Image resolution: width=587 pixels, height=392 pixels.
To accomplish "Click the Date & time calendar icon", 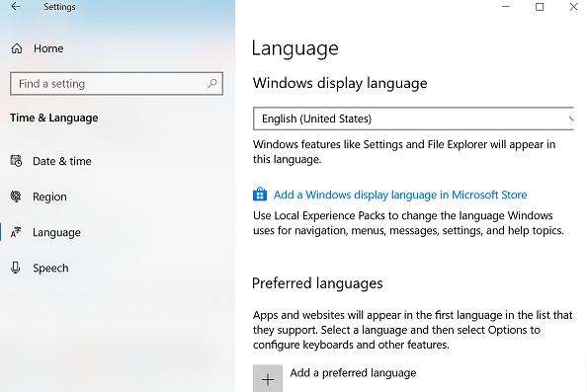I will click(x=16, y=161).
